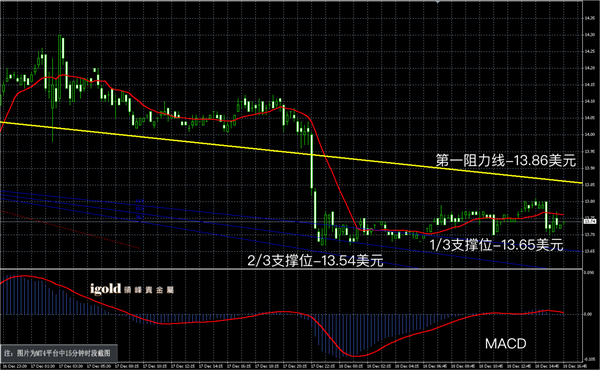
Task: Click the MT4 15-minute screenshot note box
Action: pos(58,353)
